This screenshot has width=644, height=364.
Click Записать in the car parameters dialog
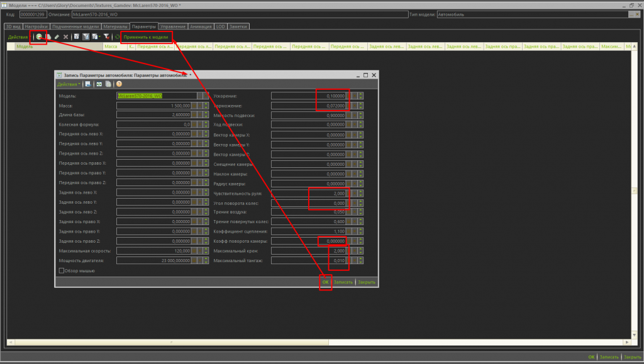343,282
